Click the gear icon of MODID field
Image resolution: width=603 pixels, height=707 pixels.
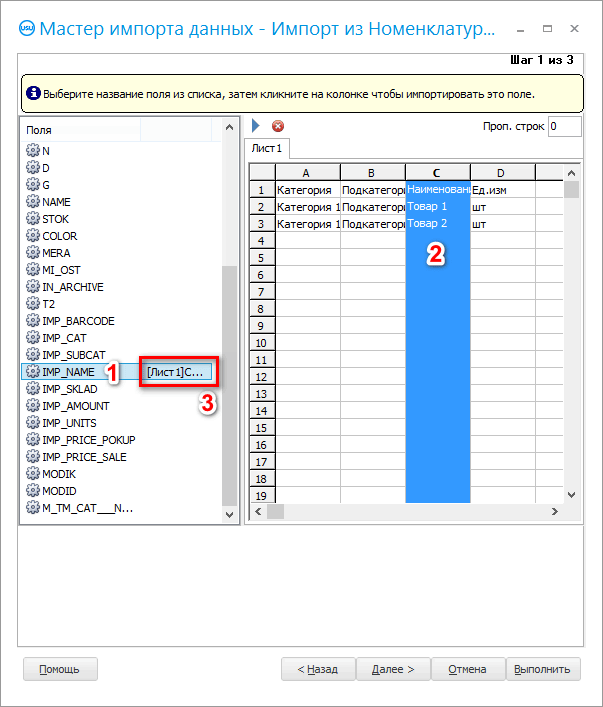coord(32,491)
